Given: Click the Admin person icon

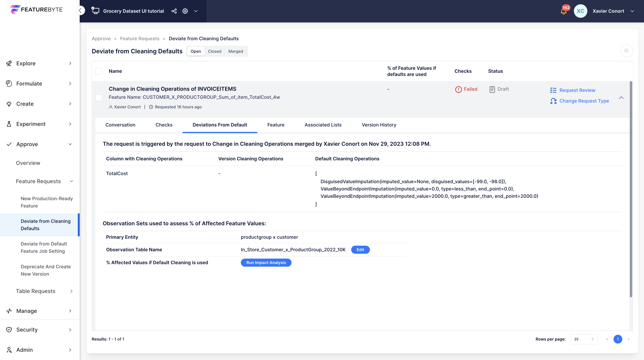Looking at the screenshot, I should pyautogui.click(x=9, y=350).
